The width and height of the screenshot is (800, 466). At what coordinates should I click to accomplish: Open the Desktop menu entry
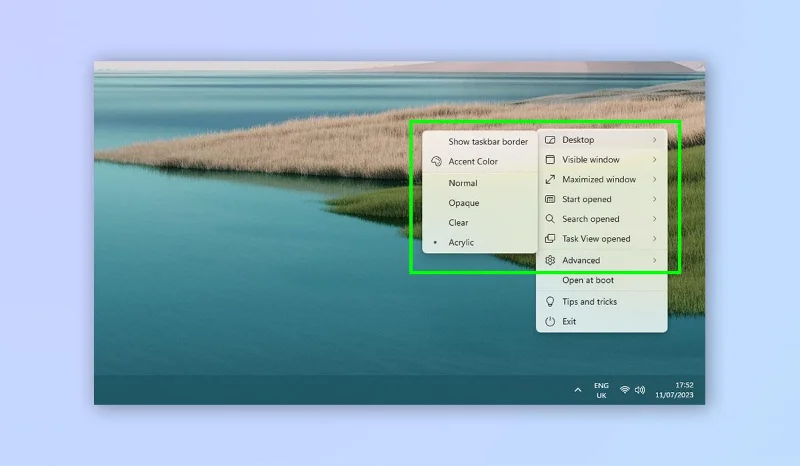[602, 140]
